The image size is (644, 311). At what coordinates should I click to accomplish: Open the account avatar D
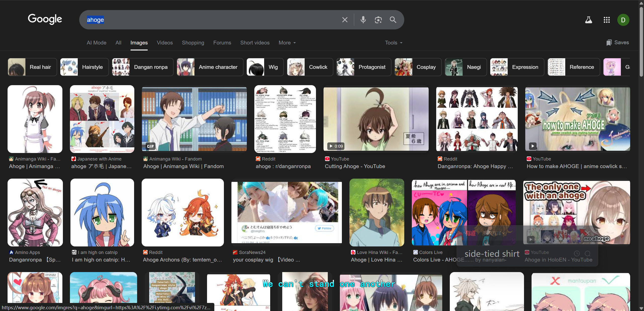pos(623,20)
